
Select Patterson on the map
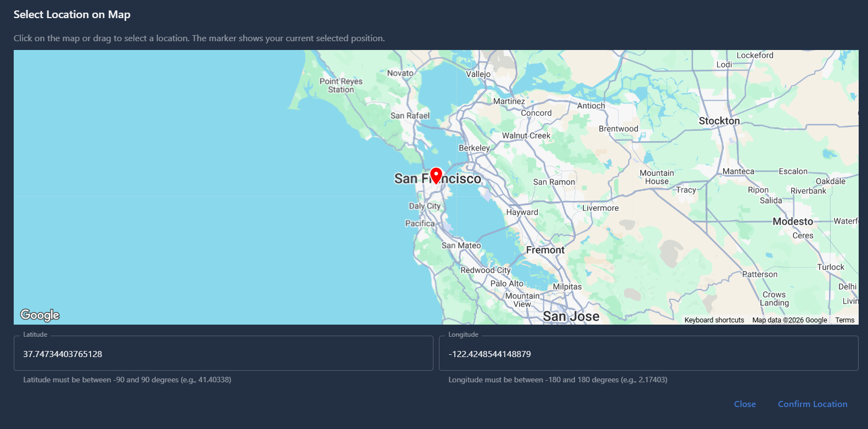[760, 275]
